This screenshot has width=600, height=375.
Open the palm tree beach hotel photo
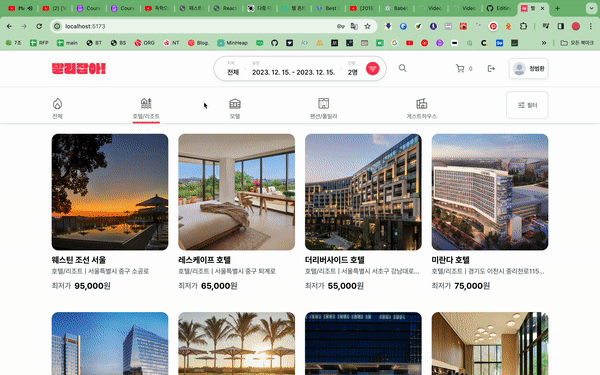[236, 343]
